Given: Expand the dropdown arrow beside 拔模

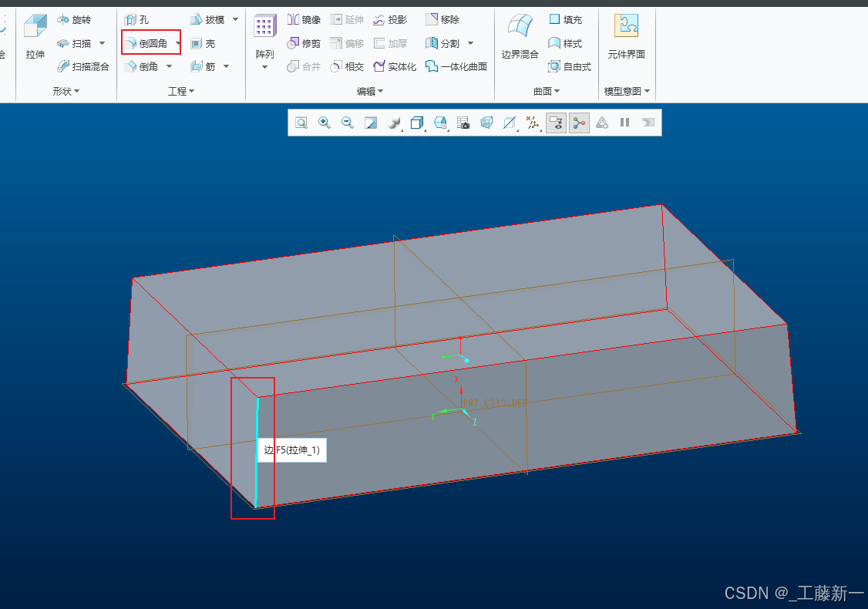Looking at the screenshot, I should pyautogui.click(x=235, y=20).
